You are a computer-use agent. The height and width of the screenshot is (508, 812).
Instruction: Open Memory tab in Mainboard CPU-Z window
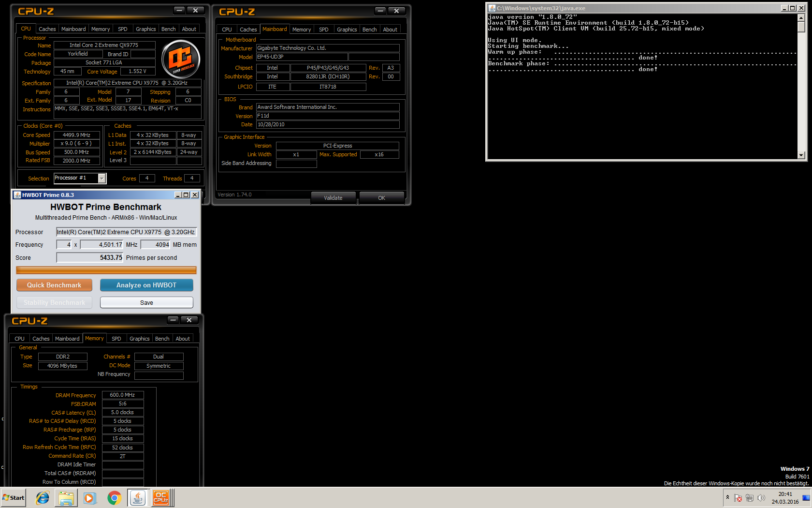[302, 30]
